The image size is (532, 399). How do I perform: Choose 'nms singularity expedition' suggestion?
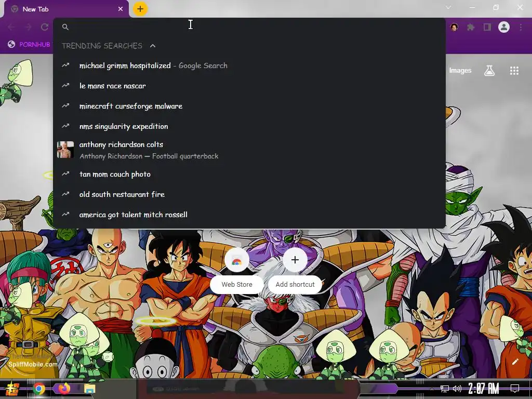point(249,126)
